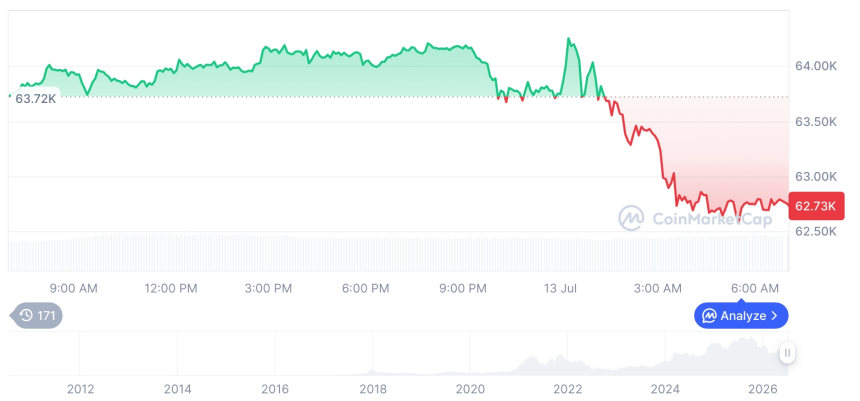
Task: Click the Analyze button
Action: [741, 315]
